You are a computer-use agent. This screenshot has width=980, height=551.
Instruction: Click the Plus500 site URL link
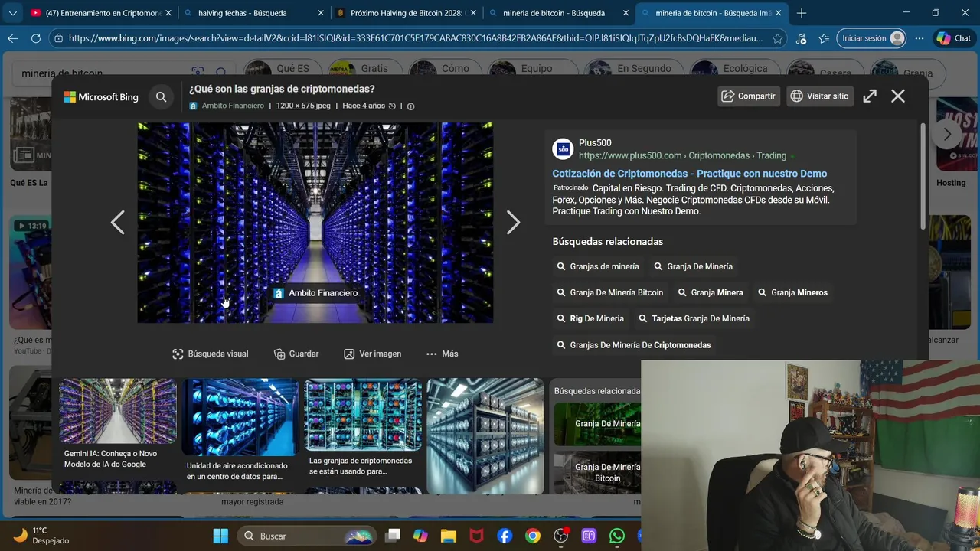point(682,155)
